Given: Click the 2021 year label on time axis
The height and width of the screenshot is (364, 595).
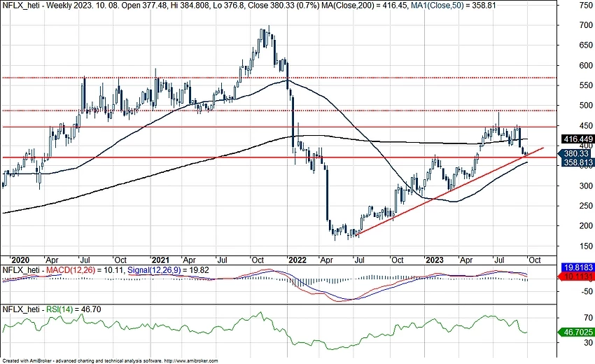Looking at the screenshot, I should 160,260.
